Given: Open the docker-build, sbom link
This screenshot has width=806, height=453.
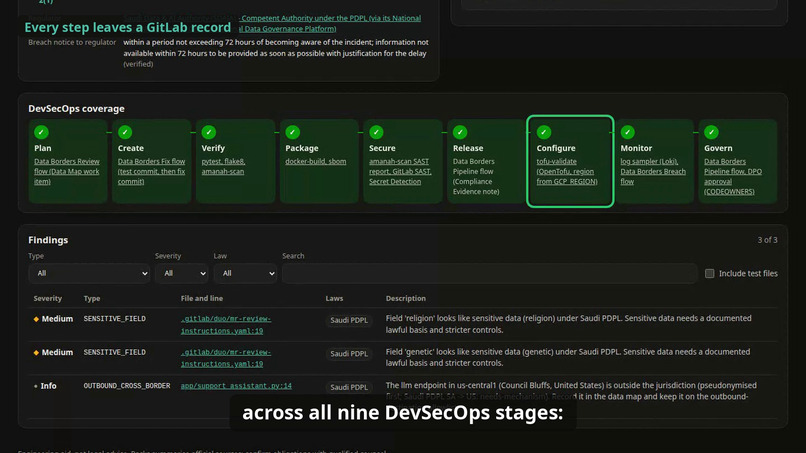Looking at the screenshot, I should pyautogui.click(x=316, y=161).
